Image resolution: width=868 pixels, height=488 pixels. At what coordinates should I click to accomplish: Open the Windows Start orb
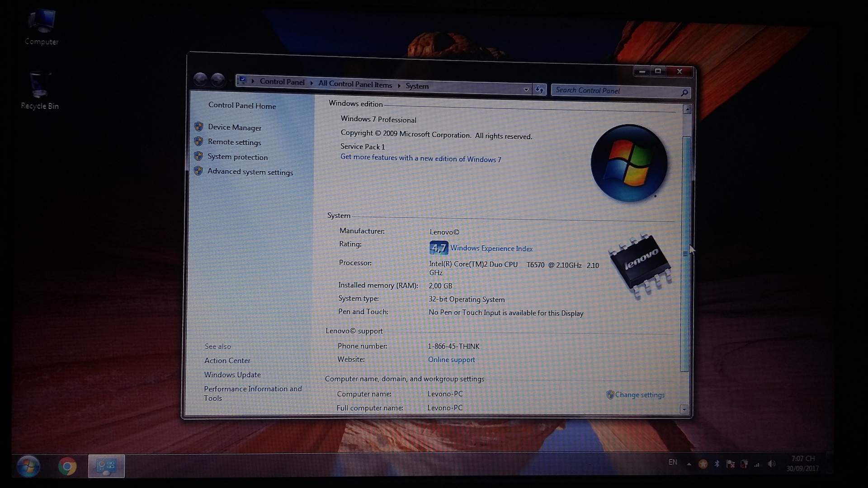point(28,466)
